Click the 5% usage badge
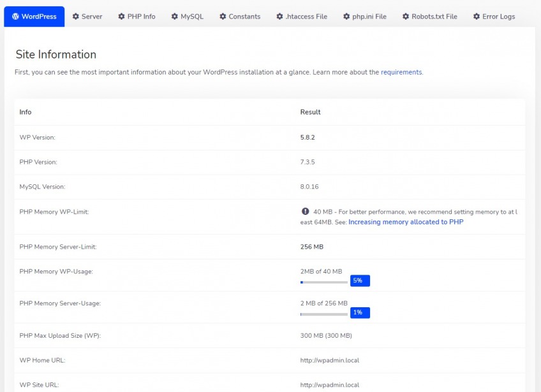Image resolution: width=541 pixels, height=392 pixels. [360, 280]
